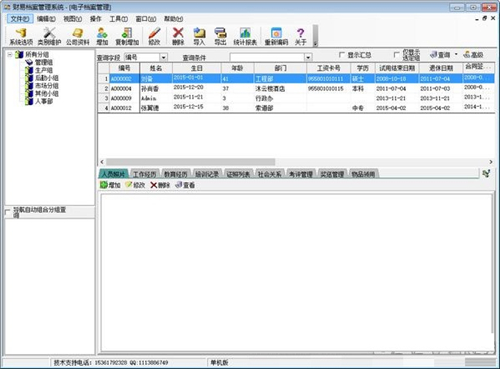Tick the checkbox in the bottom-left panel
This screenshot has width=500, height=369.
click(8, 212)
